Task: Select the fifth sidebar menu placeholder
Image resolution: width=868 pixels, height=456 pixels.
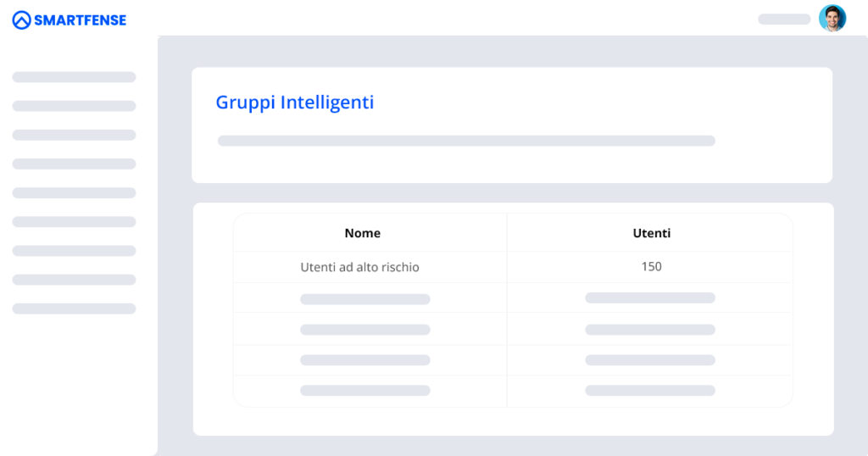Action: coord(75,192)
